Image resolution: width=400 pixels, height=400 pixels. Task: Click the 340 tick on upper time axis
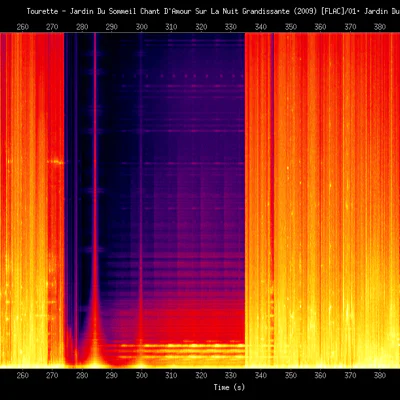tap(261, 27)
